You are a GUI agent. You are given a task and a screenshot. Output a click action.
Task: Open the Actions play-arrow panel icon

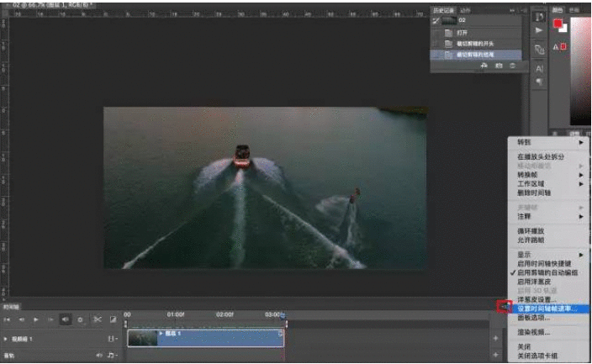coord(539,30)
